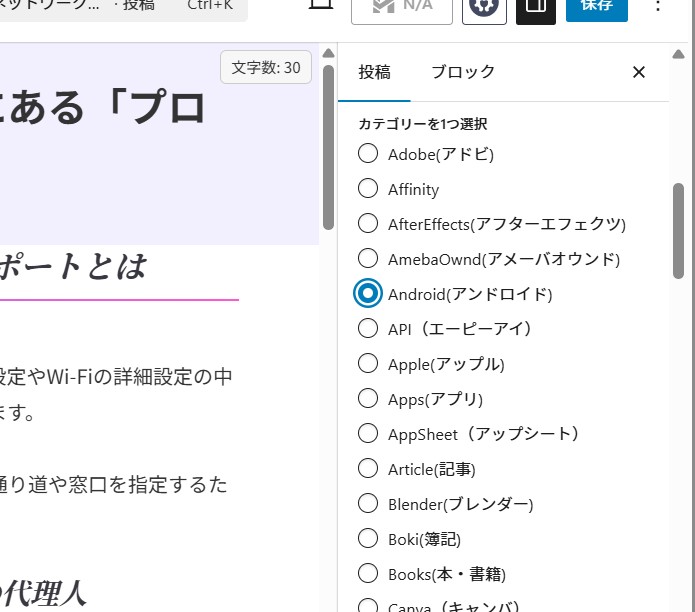Switch to the ブロック tab

[x=463, y=72]
